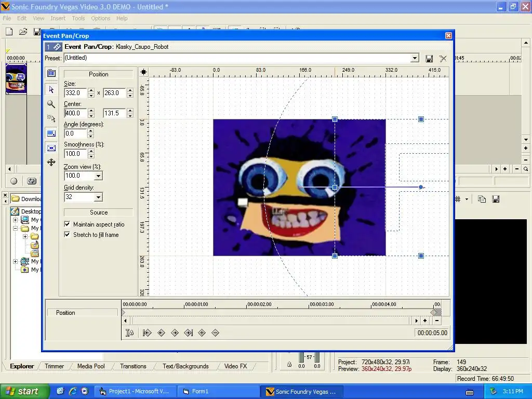Open the Options menu

pos(100,18)
